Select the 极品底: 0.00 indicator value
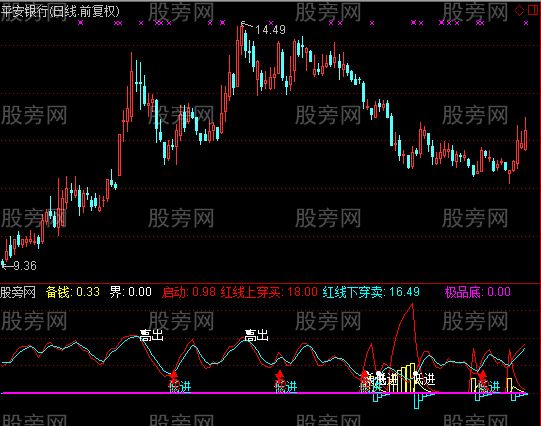The height and width of the screenshot is (426, 541). (x=478, y=292)
